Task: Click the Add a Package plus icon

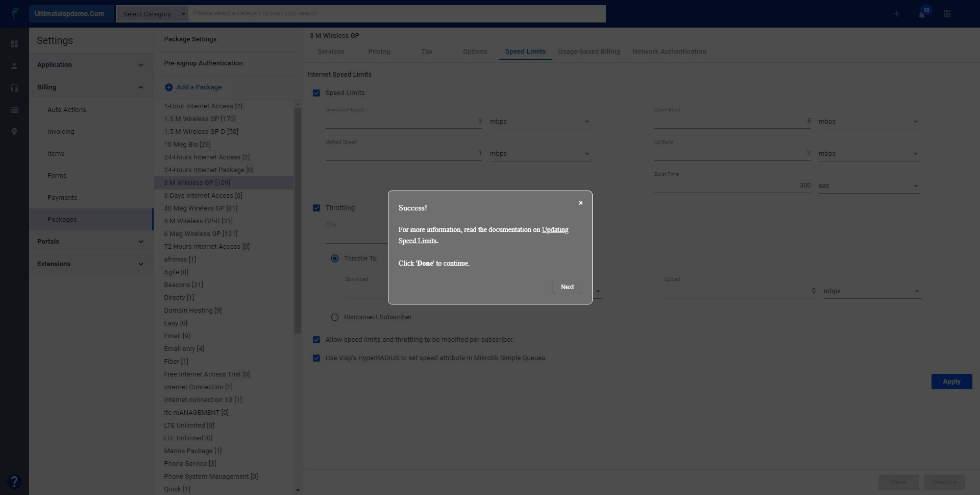Action: (x=168, y=87)
